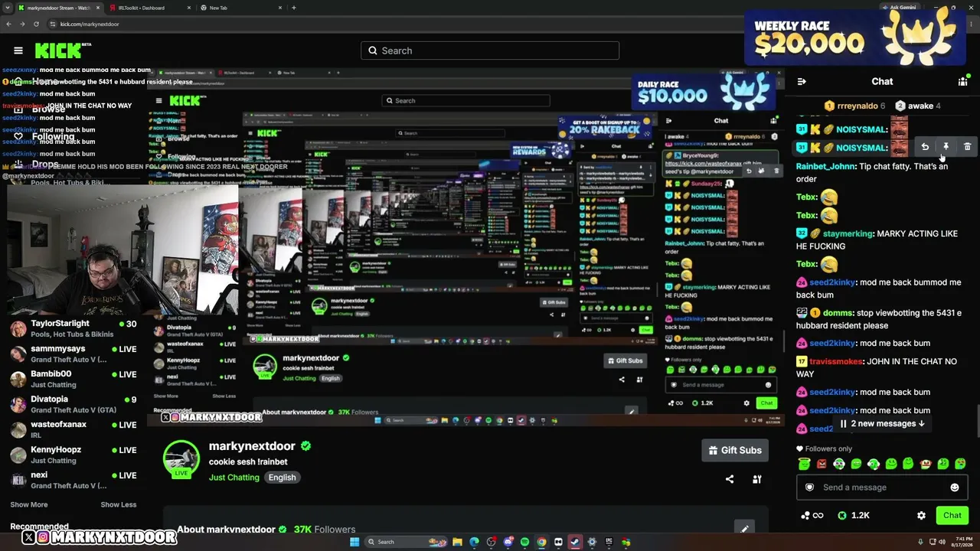The width and height of the screenshot is (980, 551).
Task: Edit the About markynextdoor section
Action: point(744,528)
